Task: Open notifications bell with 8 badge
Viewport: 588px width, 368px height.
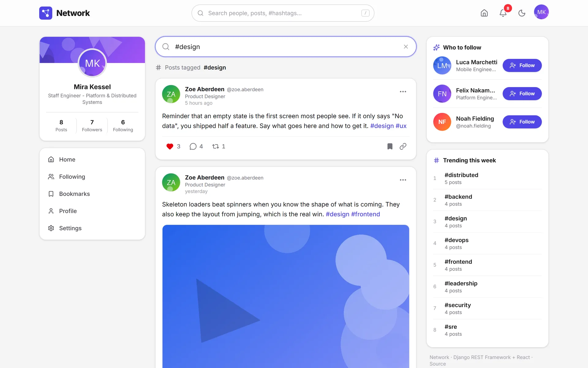Action: point(503,13)
